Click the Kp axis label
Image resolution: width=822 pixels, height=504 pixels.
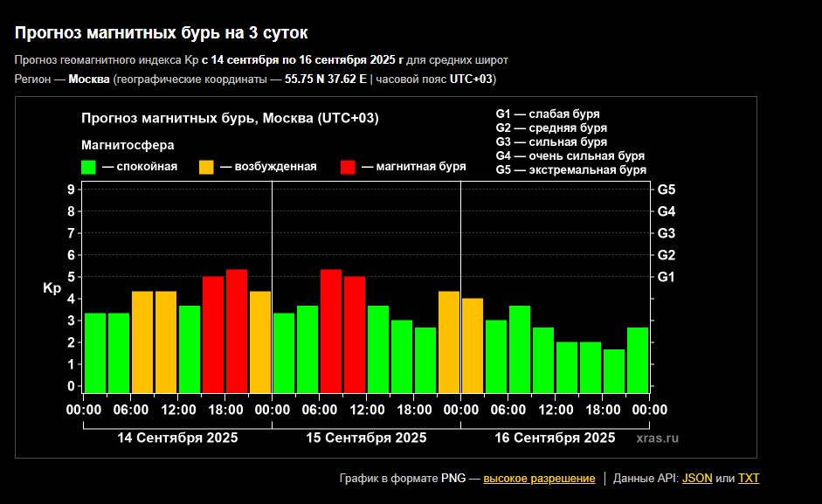point(52,289)
